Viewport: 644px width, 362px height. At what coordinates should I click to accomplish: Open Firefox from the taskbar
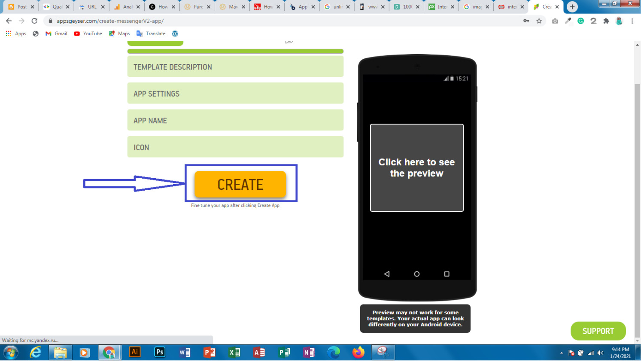358,353
